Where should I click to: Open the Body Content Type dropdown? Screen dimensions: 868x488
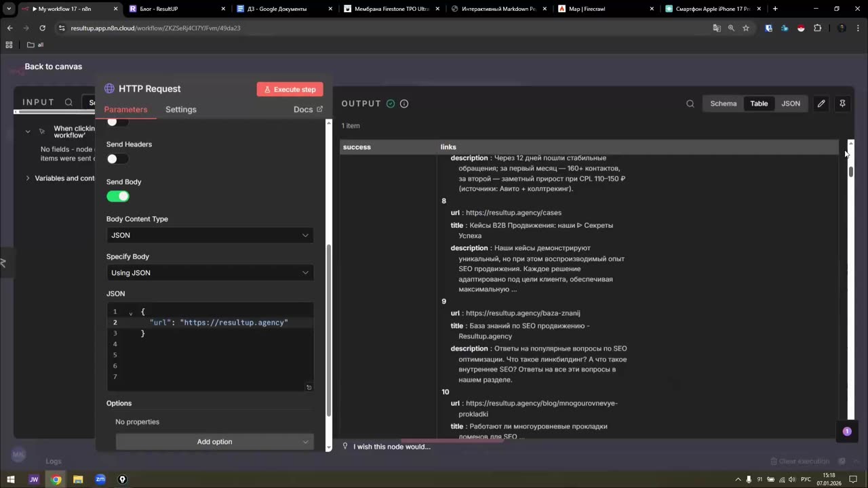[x=210, y=235]
